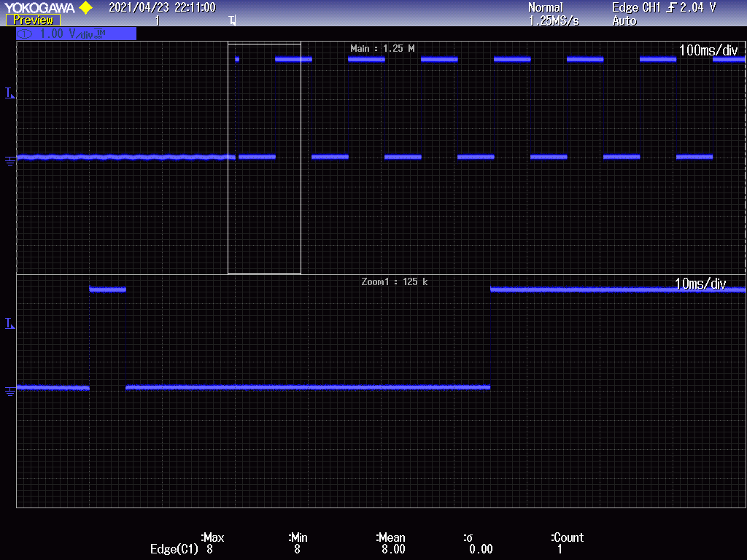Click the Mean value 8.00
This screenshot has height=560, width=747.
393,549
